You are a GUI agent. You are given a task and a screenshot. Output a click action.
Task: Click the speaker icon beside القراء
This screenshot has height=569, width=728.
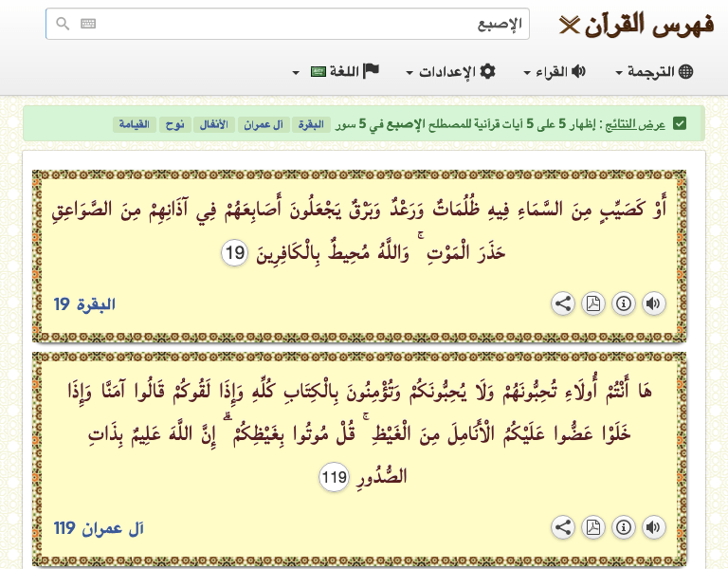coord(578,71)
